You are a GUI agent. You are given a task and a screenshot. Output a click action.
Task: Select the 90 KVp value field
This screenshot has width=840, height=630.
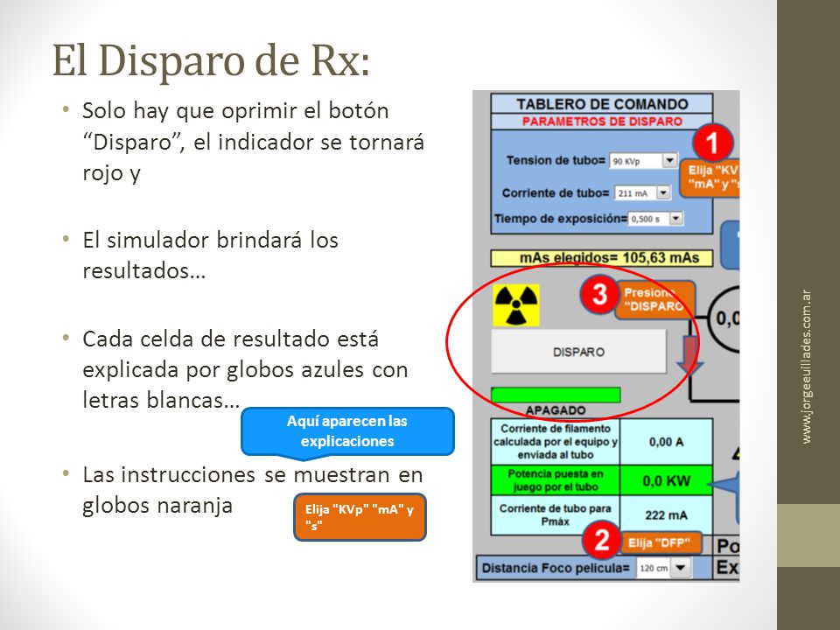(636, 161)
